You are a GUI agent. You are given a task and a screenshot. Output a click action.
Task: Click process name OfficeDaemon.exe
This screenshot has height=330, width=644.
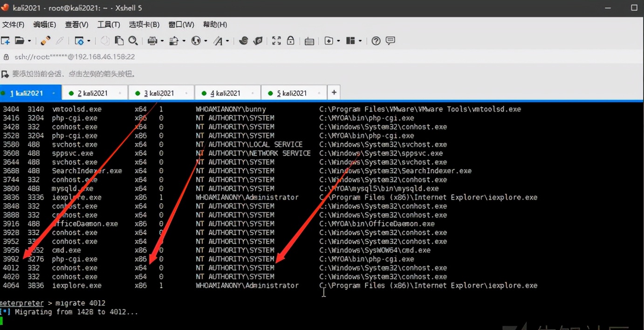(85, 224)
